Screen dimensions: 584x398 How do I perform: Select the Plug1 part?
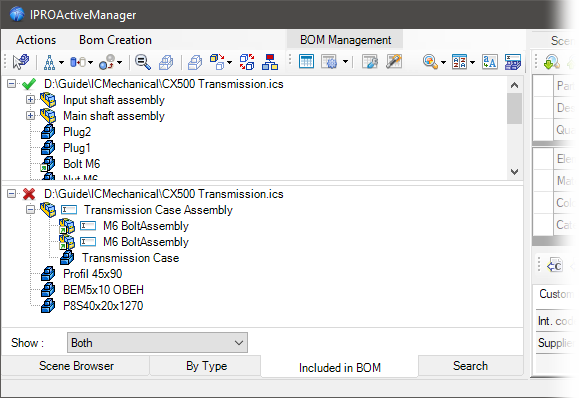[77, 148]
